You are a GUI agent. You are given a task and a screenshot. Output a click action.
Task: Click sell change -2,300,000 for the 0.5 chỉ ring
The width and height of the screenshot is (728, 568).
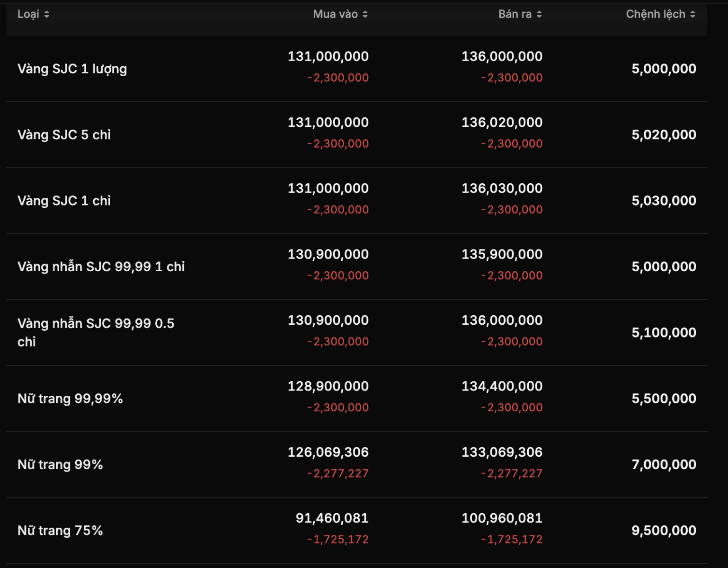tap(512, 341)
